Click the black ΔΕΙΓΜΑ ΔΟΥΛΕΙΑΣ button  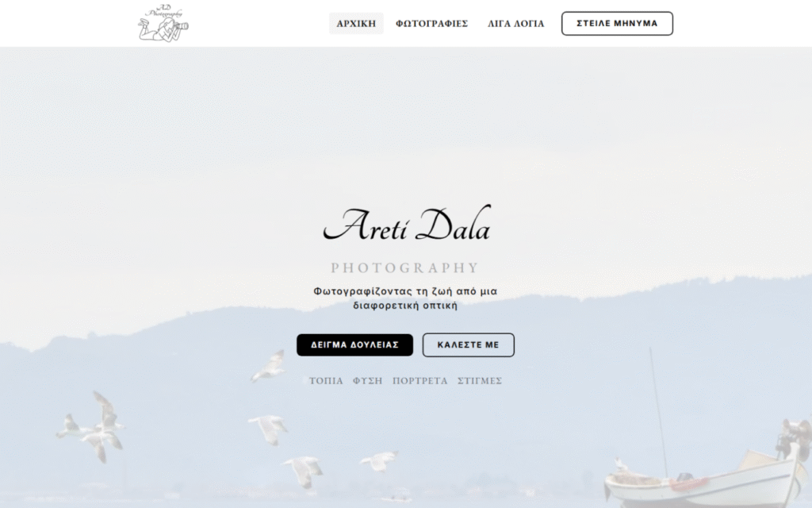pyautogui.click(x=354, y=344)
